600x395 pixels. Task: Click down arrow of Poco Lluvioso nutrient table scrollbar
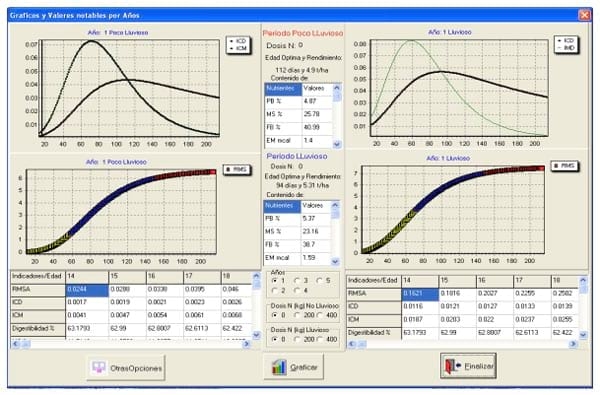337,144
